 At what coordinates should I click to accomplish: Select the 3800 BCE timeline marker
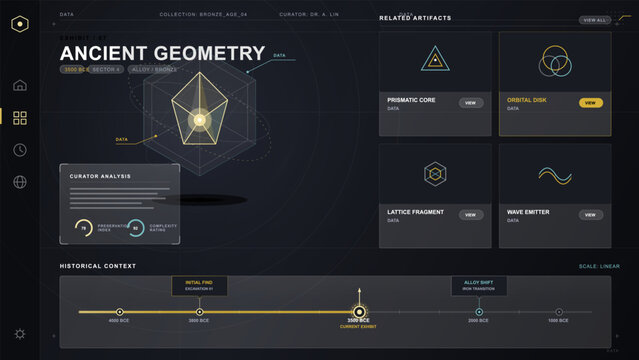point(199,312)
